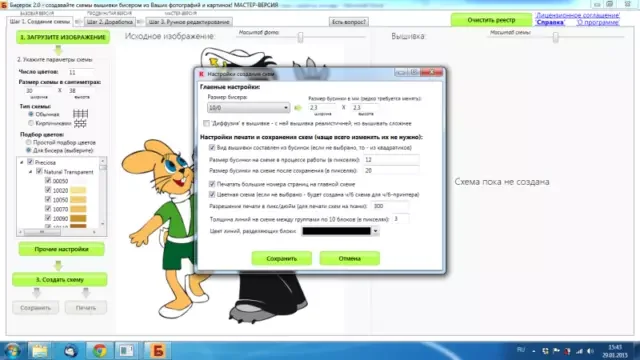Open Прочие настройки

tap(61, 249)
